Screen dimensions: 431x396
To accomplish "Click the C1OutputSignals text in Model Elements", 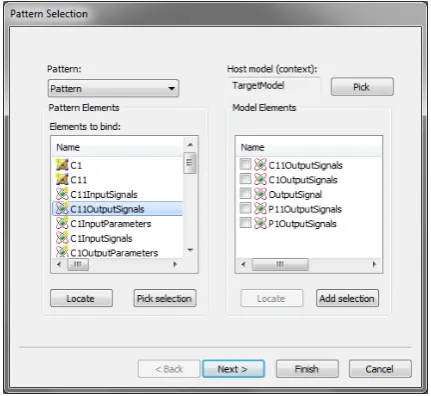I will click(x=303, y=180).
